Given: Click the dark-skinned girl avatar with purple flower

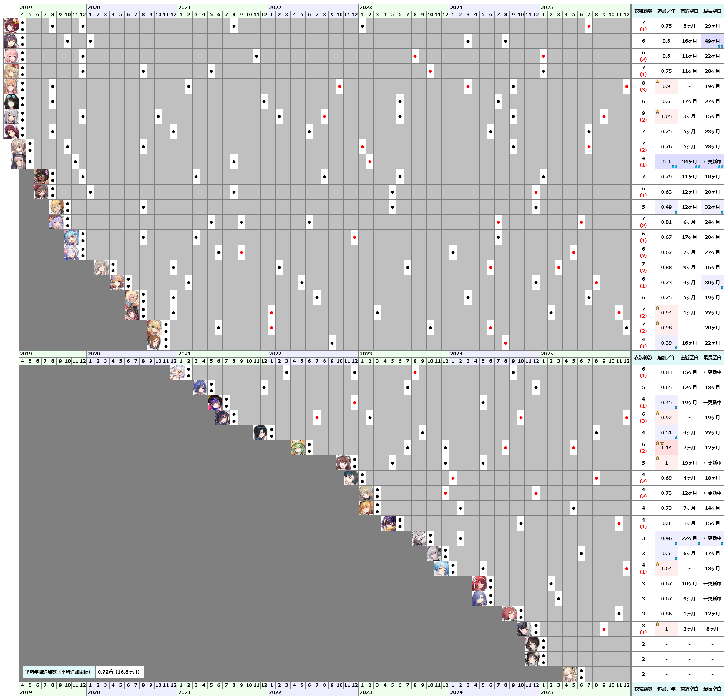Looking at the screenshot, I should click(x=41, y=177).
